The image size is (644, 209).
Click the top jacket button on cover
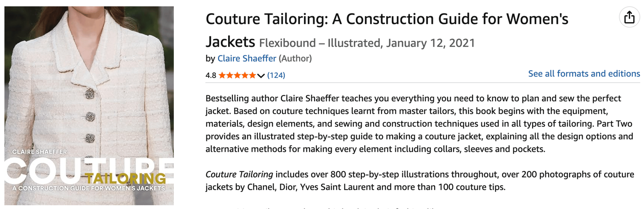(x=90, y=94)
